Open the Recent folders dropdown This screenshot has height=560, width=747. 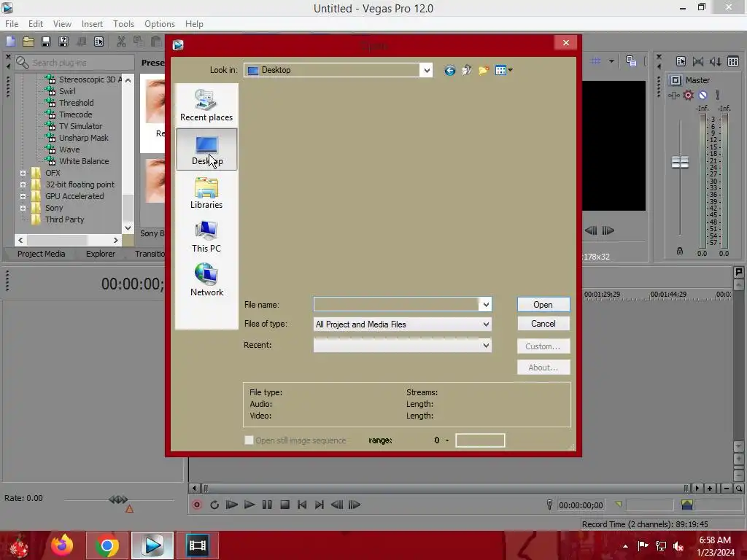[x=402, y=345]
